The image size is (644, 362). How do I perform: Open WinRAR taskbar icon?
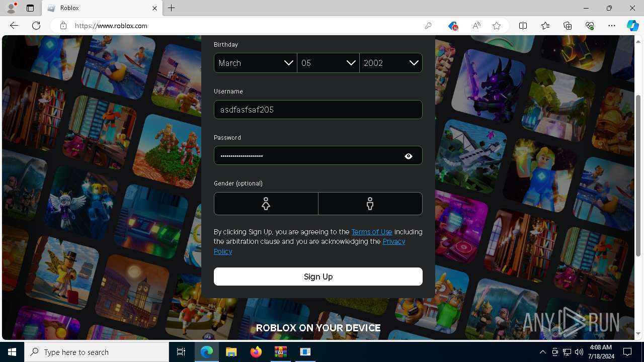tap(281, 352)
